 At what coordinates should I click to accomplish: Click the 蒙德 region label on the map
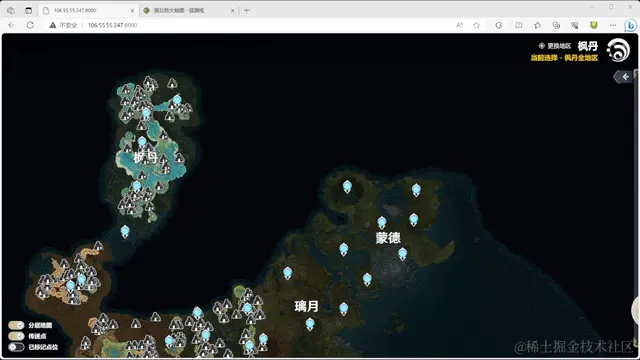click(x=388, y=238)
